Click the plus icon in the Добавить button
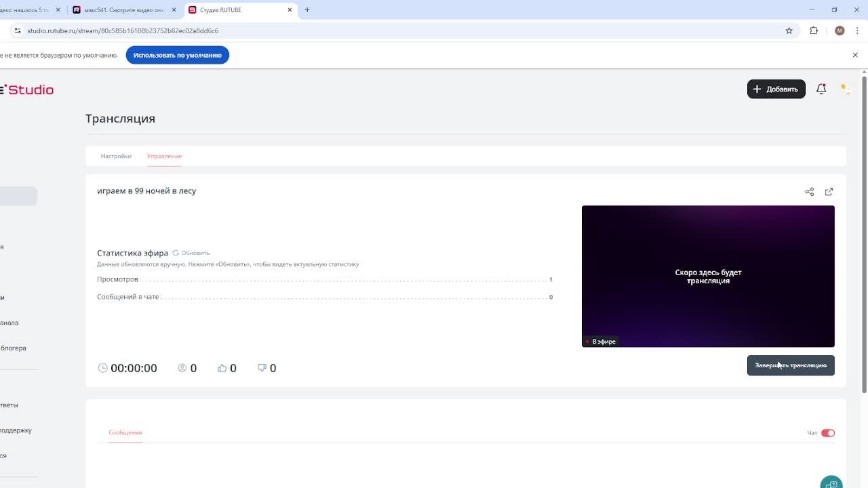Image resolution: width=868 pixels, height=488 pixels. pyautogui.click(x=757, y=89)
